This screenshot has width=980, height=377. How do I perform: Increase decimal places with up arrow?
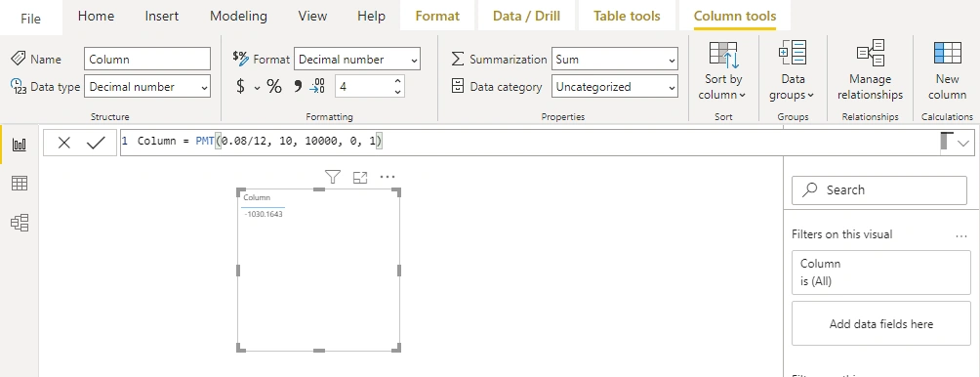pyautogui.click(x=397, y=81)
